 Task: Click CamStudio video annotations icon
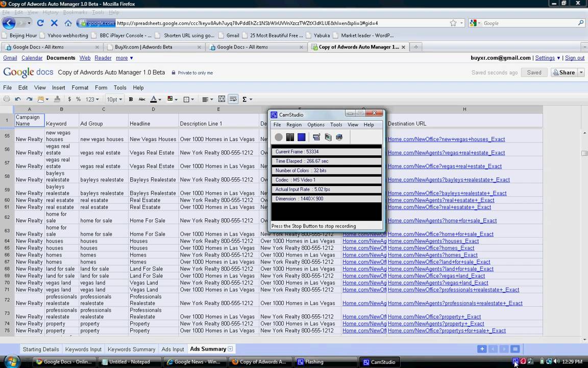coord(328,137)
